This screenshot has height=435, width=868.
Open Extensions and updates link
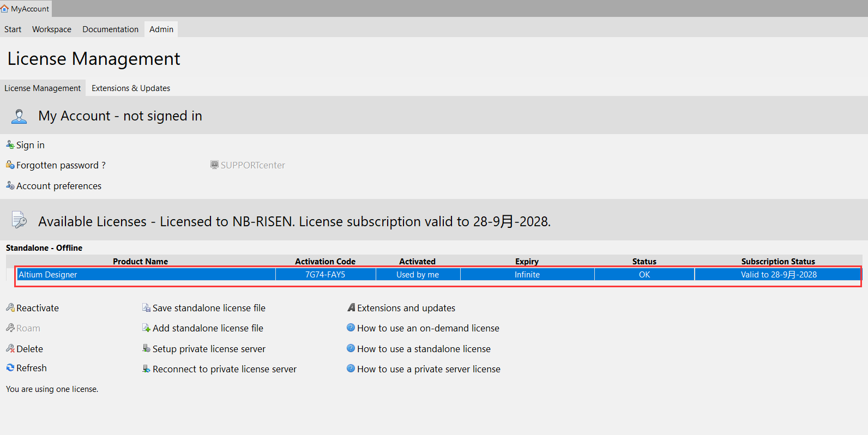coord(406,308)
